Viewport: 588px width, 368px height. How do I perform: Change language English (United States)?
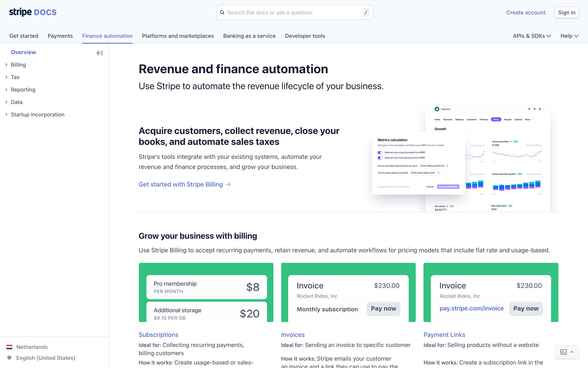click(41, 358)
